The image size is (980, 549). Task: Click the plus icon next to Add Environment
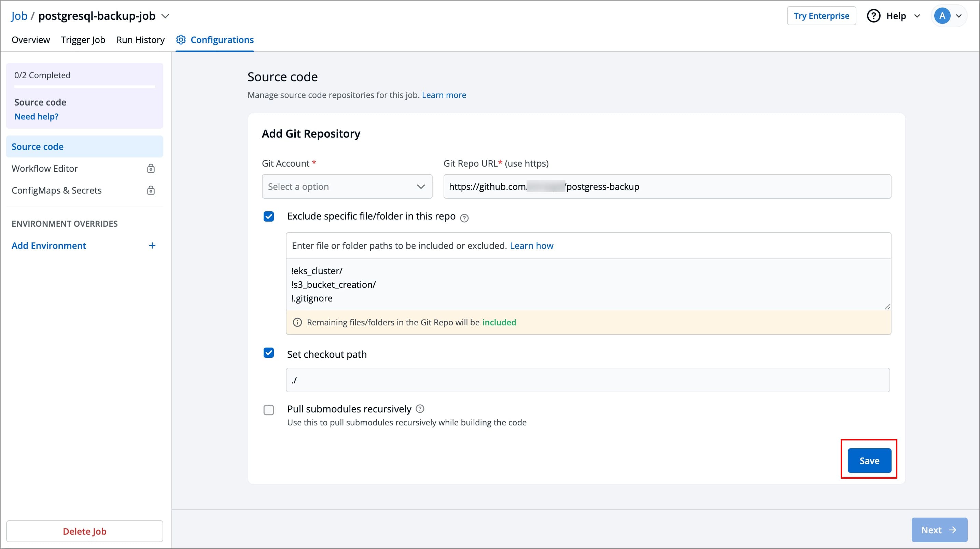pos(152,246)
